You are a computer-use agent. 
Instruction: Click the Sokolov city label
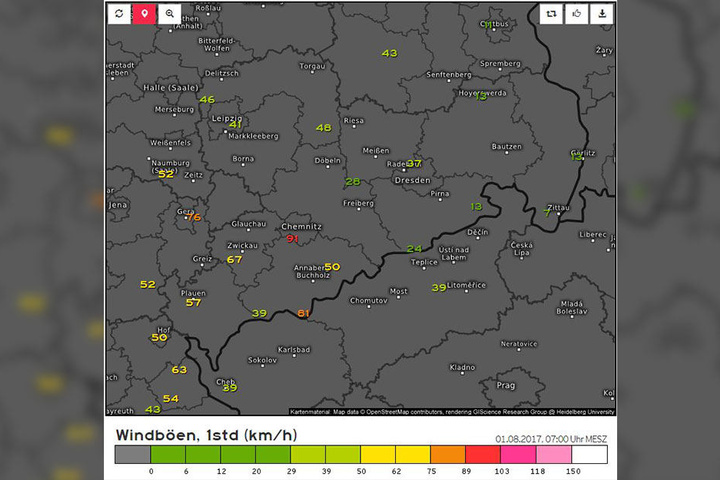[x=262, y=360]
